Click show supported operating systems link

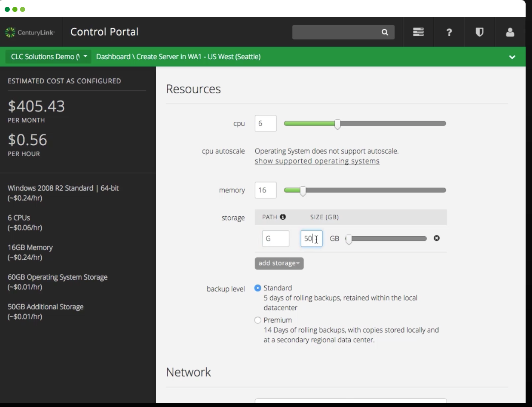click(317, 161)
